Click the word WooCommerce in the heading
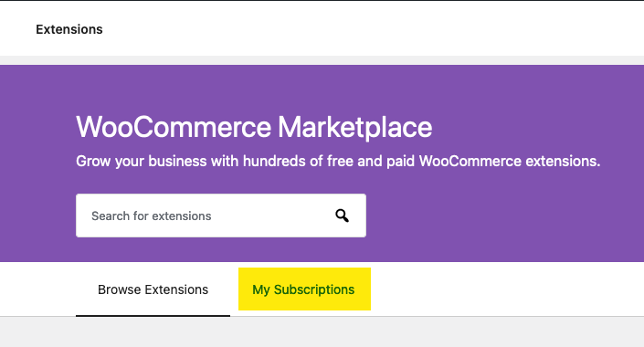This screenshot has width=644, height=347. 174,127
